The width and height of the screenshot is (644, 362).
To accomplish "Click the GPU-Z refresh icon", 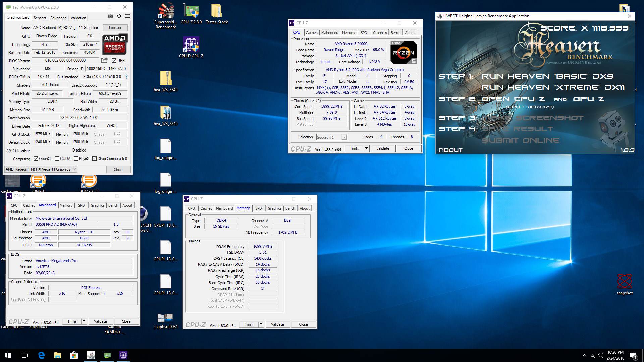I will click(x=119, y=16).
